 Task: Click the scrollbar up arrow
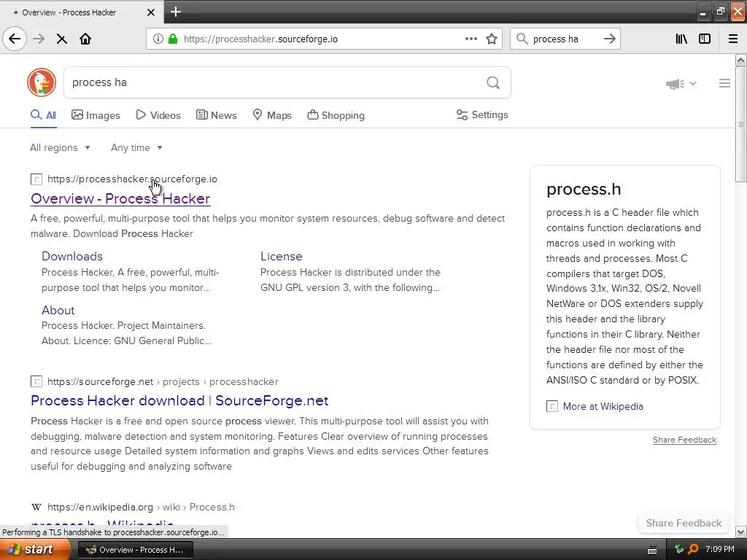coord(740,60)
